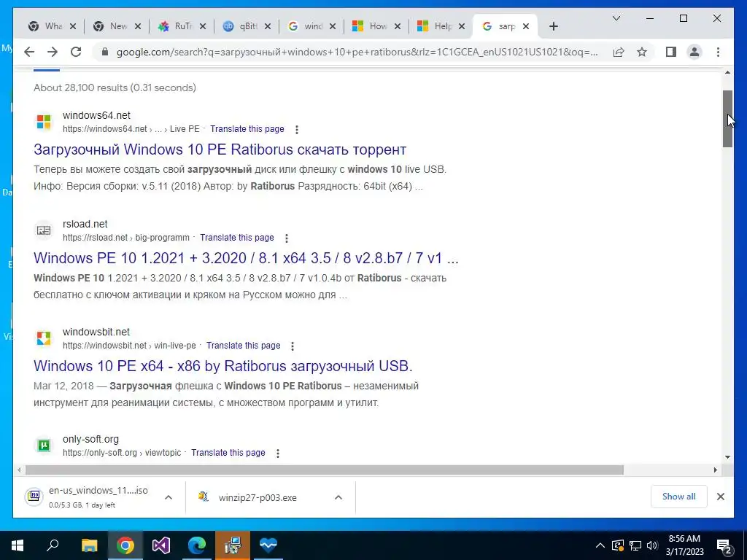
Task: Click the taskbar installer icon beside Edge
Action: pyautogui.click(x=233, y=545)
